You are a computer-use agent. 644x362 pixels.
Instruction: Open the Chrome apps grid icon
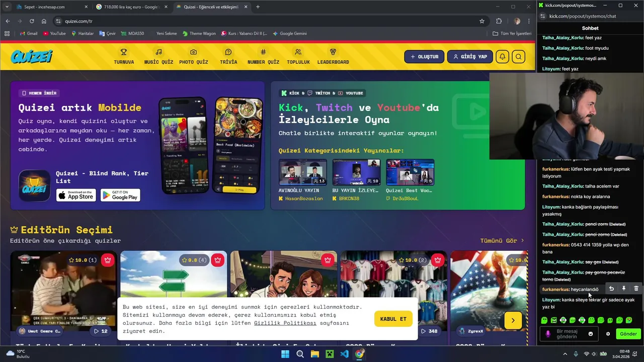coord(7,34)
